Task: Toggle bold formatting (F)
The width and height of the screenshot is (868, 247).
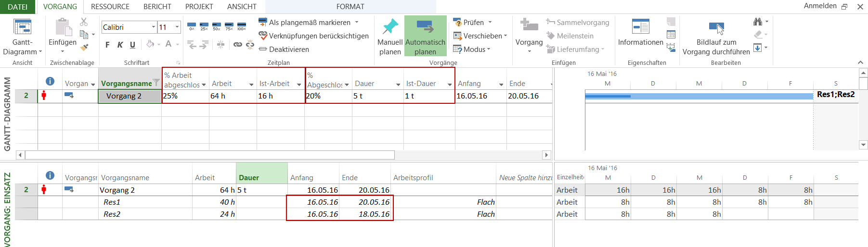Action: pos(107,45)
